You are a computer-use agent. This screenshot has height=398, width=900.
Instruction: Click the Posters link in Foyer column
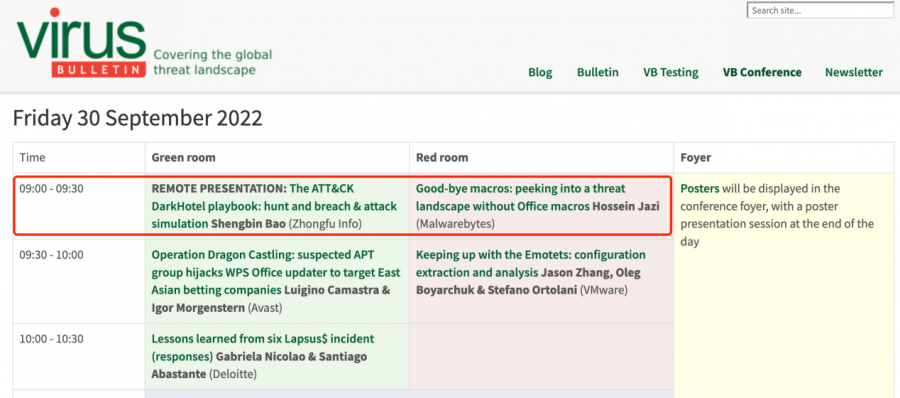[700, 188]
